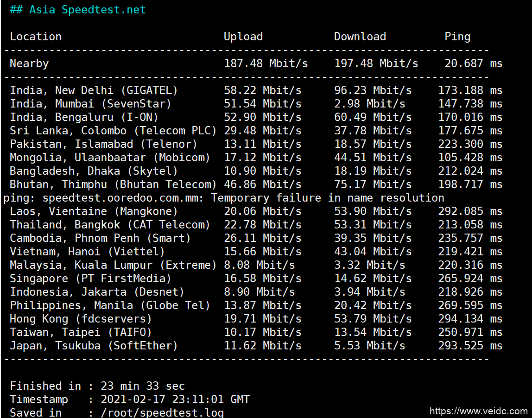Click 'India, Mumbai (SevenStar)' location
The image size is (532, 418).
90,104
